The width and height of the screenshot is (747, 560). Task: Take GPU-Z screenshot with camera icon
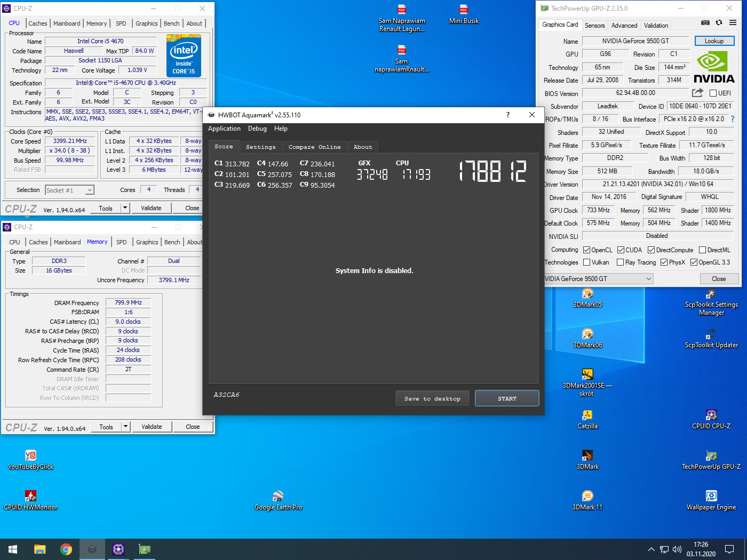705,22
